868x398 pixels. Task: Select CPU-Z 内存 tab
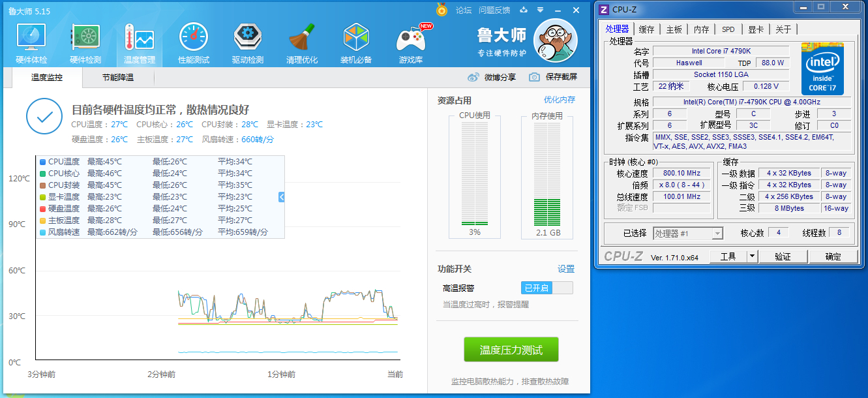(x=702, y=29)
